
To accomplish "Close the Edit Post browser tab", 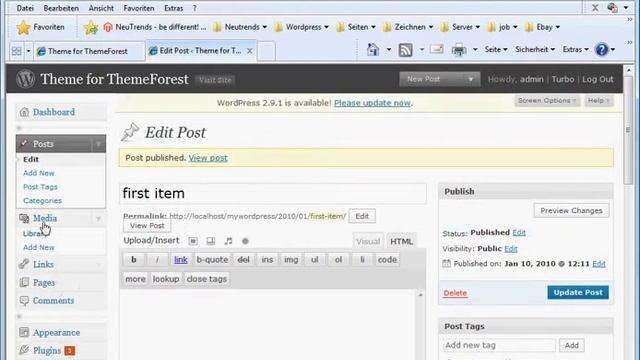I will [x=249, y=51].
